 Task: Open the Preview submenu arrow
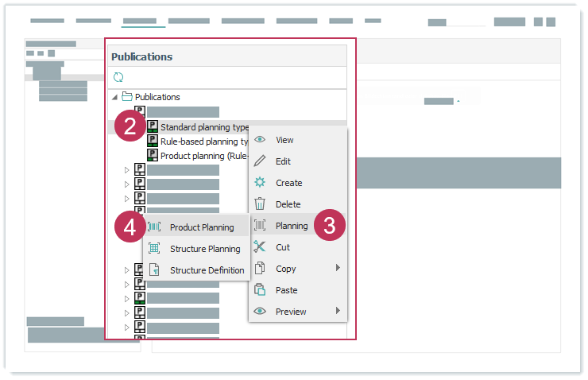coord(338,312)
